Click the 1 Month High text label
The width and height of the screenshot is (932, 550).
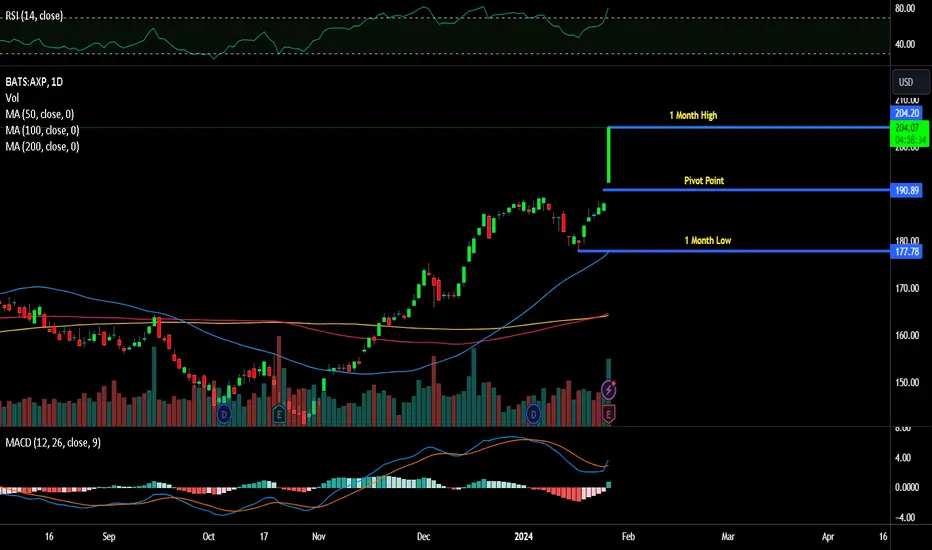point(693,115)
